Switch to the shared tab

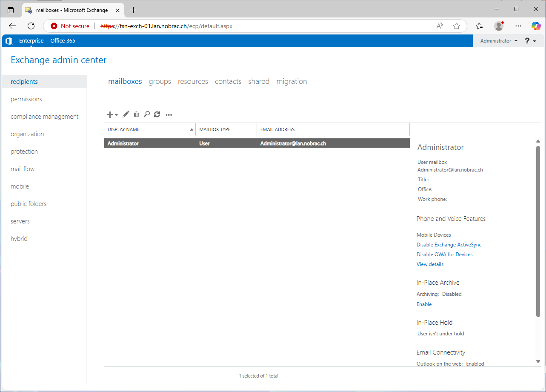pos(259,81)
